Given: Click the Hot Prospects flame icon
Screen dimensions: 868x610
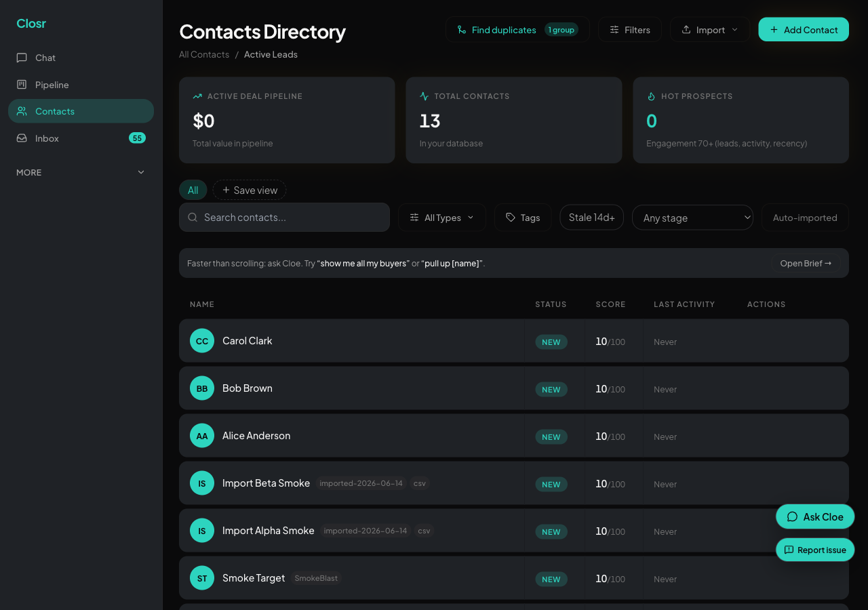Looking at the screenshot, I should coord(651,96).
